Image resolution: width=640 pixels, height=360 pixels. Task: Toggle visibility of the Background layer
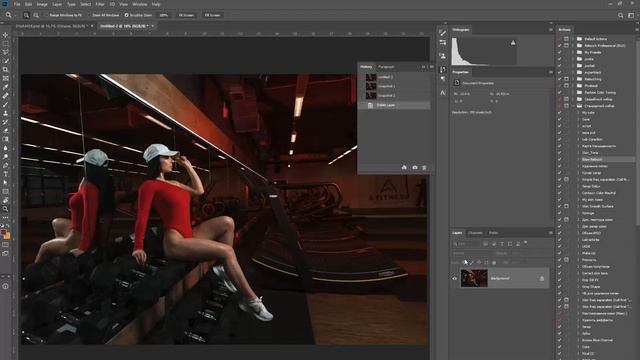click(454, 278)
